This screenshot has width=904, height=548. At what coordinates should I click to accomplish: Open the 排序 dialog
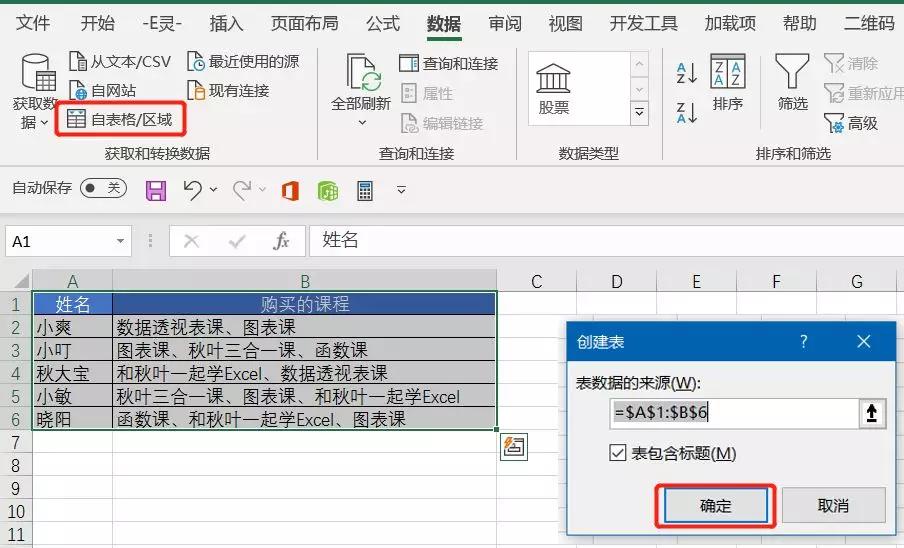[728, 82]
